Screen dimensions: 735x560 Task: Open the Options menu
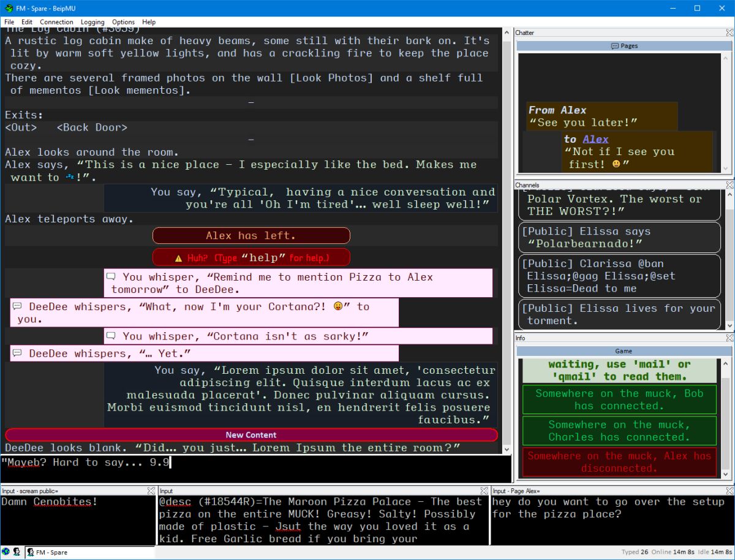(123, 22)
